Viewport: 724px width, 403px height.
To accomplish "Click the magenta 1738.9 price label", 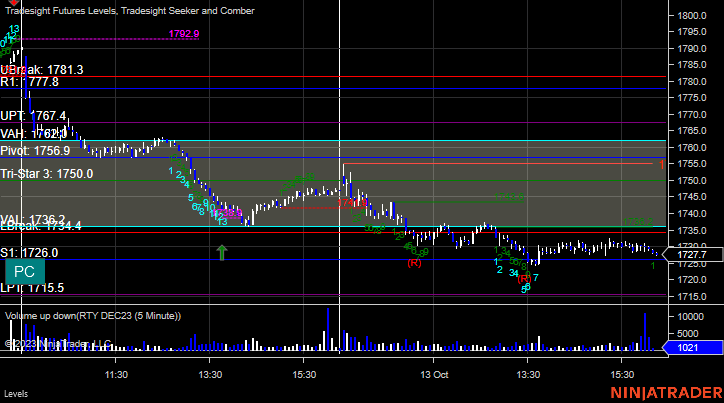I will [228, 213].
